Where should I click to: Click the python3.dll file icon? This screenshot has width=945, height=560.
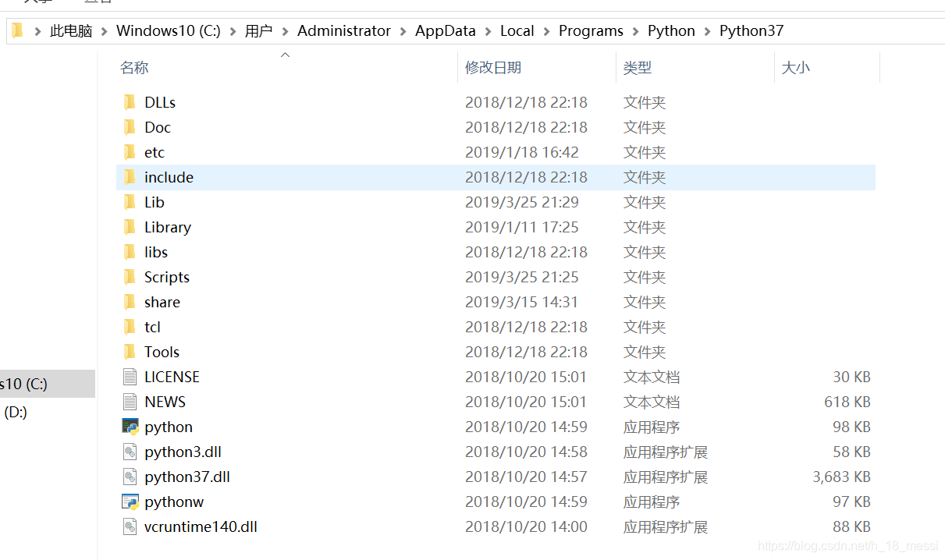[x=130, y=452]
